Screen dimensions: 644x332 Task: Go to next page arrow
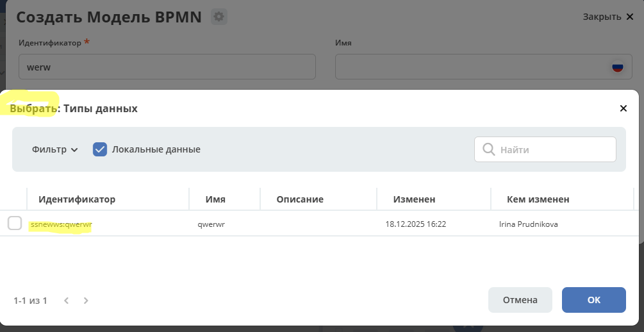click(x=86, y=300)
